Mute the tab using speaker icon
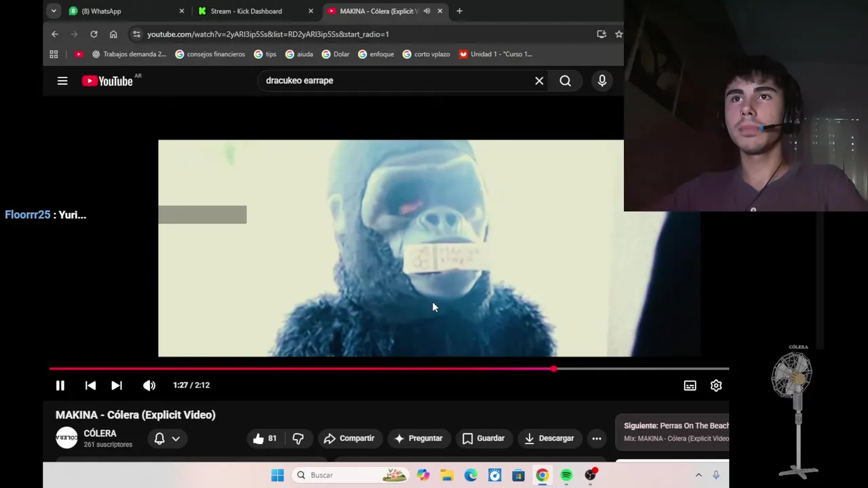Image resolution: width=868 pixels, height=488 pixels. (427, 11)
